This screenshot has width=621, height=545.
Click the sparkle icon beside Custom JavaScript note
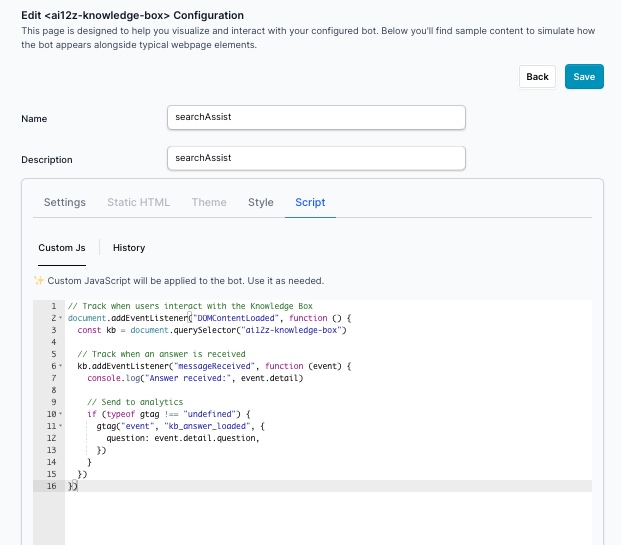click(x=38, y=280)
